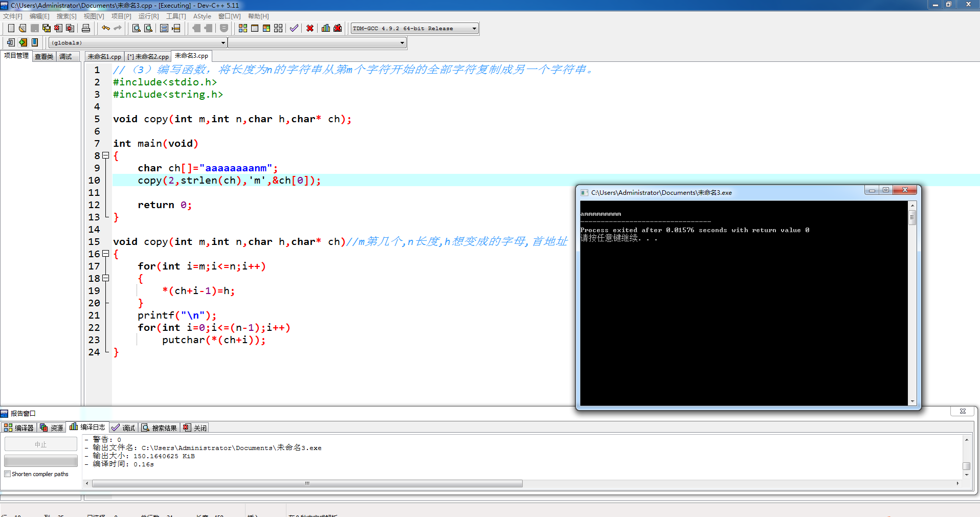Open Find using the magnifier toolbar icon

point(137,28)
